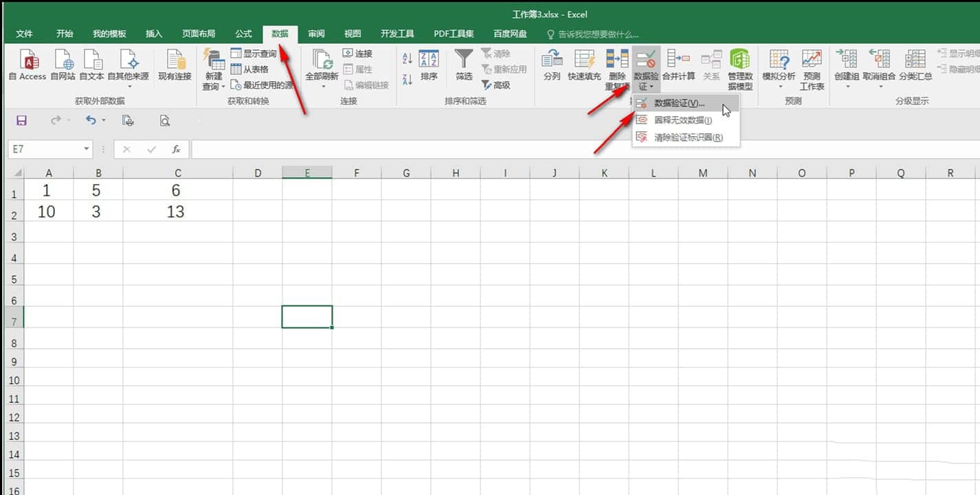Select cell A2 containing 10
The image size is (980, 495).
49,211
